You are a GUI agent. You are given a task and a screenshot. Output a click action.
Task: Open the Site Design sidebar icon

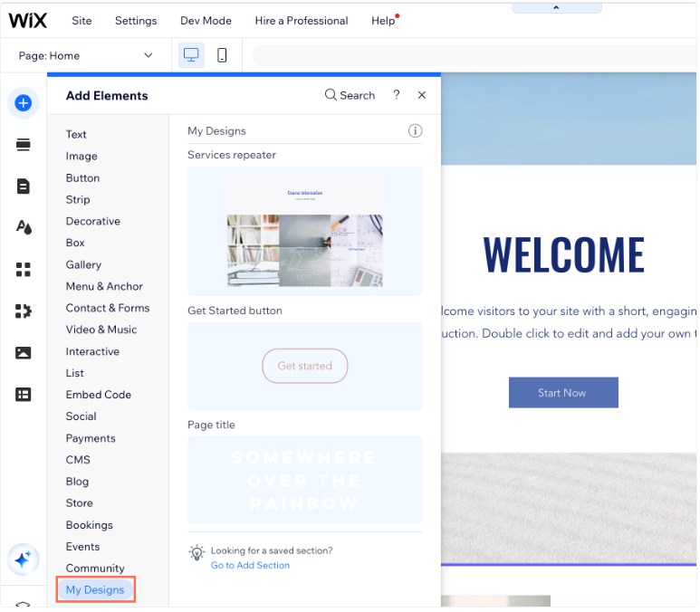tap(24, 227)
